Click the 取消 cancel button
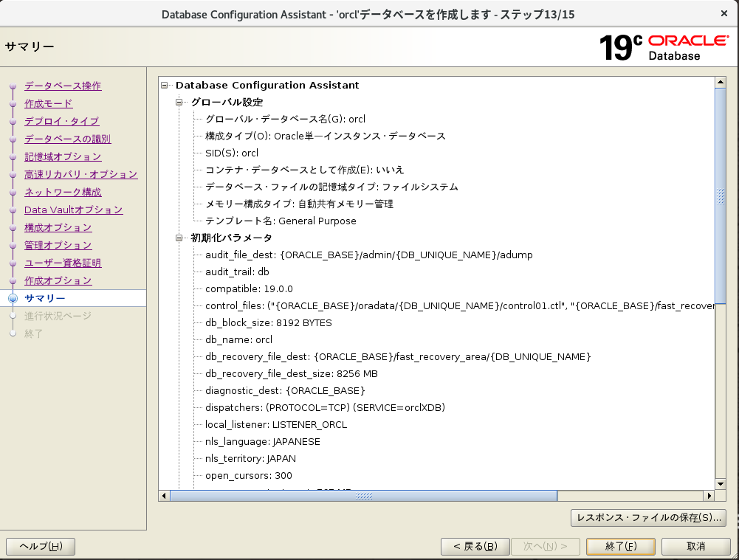 tap(695, 547)
